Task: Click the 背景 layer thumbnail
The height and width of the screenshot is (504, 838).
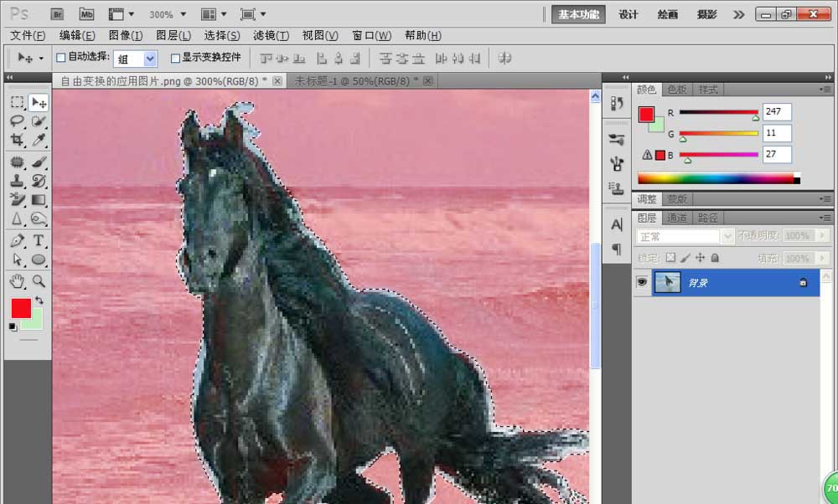Action: click(668, 282)
